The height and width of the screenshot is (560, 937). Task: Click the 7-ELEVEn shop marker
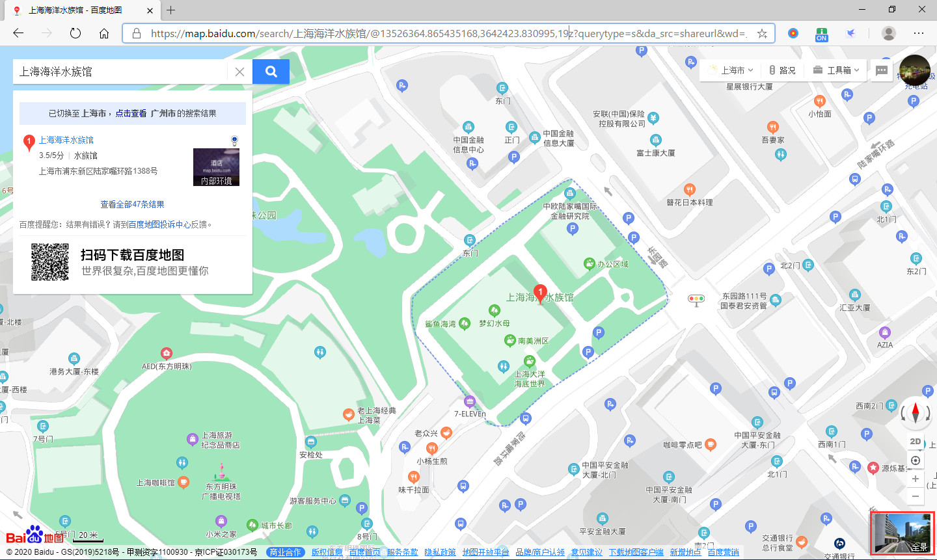(470, 402)
